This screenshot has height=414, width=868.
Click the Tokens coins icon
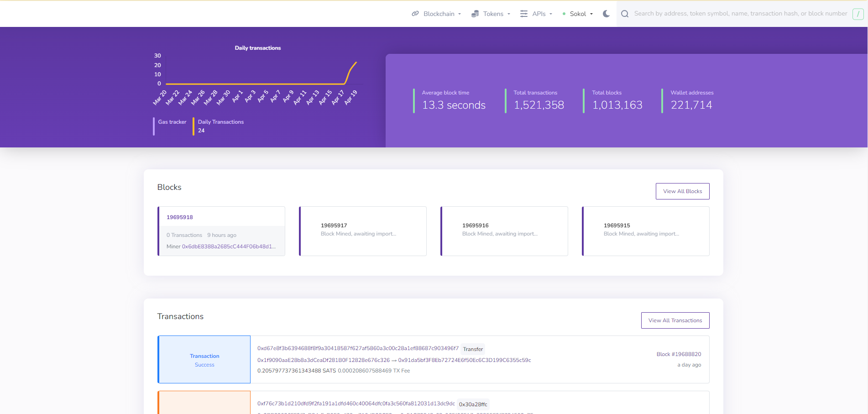pyautogui.click(x=475, y=14)
